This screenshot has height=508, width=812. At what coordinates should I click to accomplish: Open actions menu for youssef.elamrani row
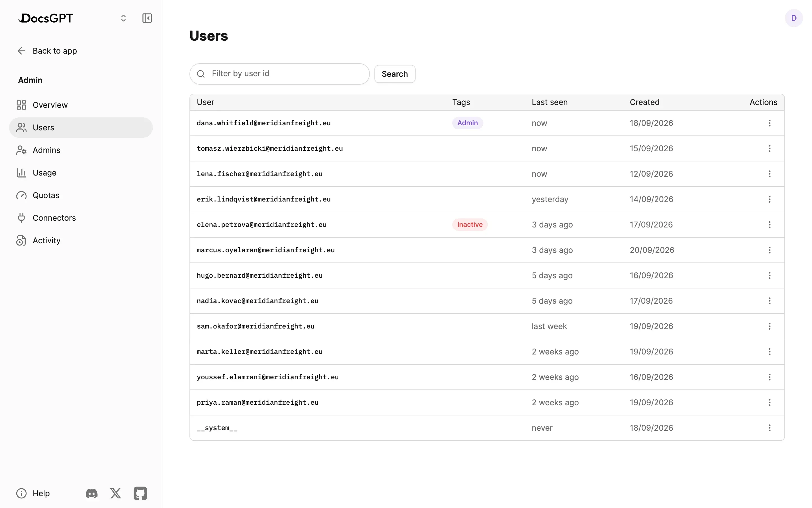769,377
